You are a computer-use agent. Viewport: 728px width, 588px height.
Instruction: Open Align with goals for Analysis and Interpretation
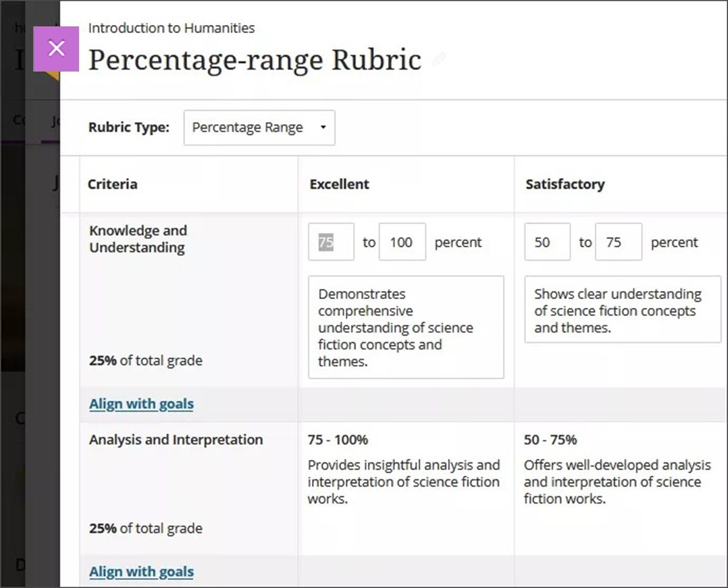point(140,571)
